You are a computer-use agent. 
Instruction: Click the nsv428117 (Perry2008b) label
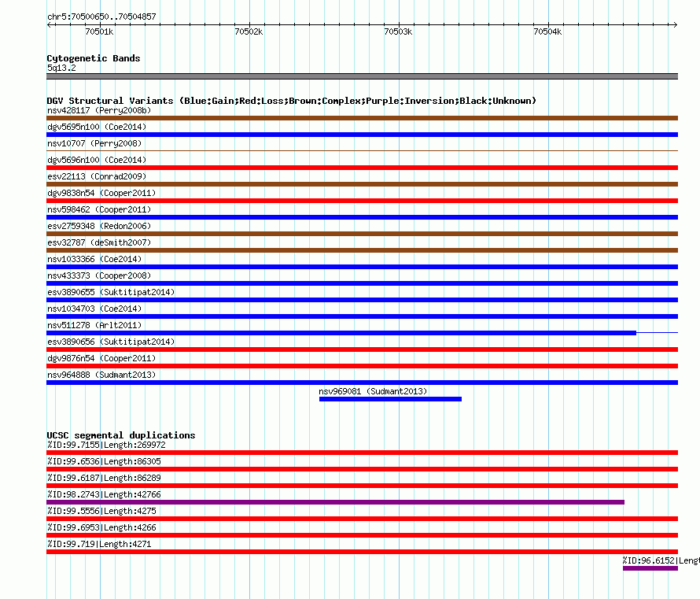[99, 110]
